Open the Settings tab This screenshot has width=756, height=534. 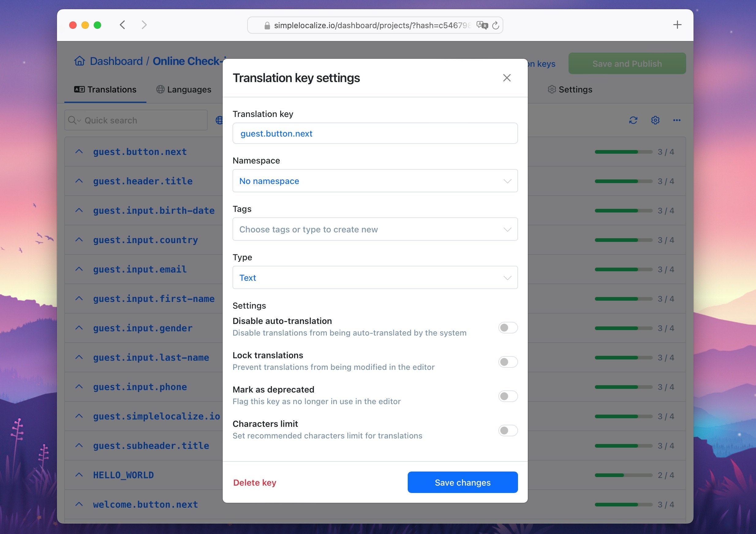[x=570, y=89]
